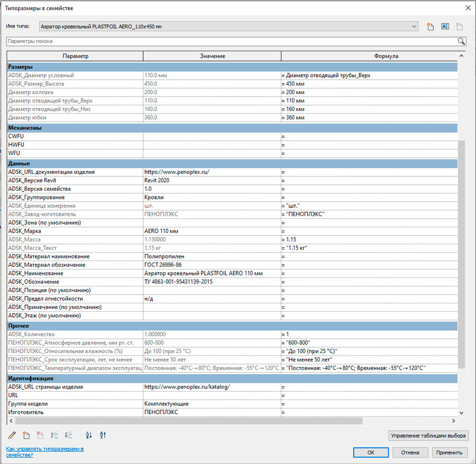
Task: Click the formula '= 450 мм'
Action: [369, 83]
